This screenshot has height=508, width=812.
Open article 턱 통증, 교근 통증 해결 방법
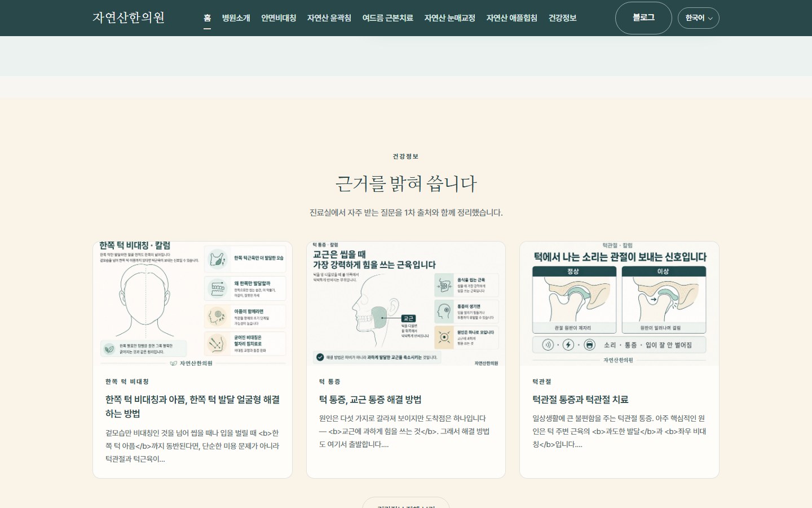[370, 400]
